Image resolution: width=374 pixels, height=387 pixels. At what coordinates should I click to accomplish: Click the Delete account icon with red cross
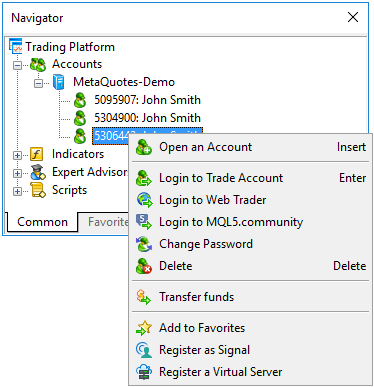click(144, 266)
